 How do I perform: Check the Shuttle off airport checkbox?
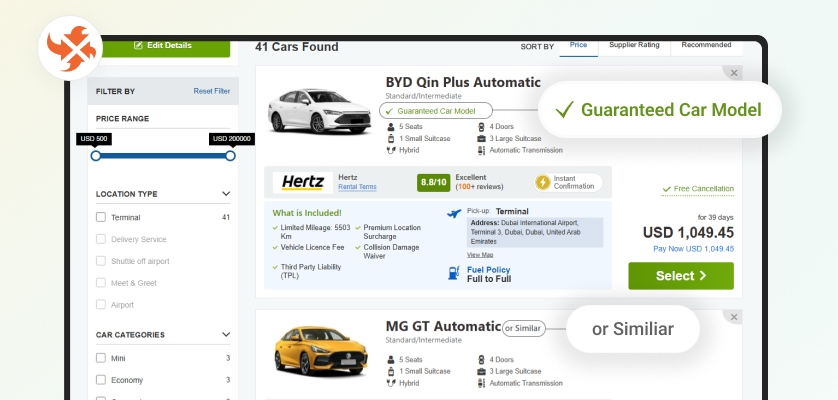coord(100,261)
